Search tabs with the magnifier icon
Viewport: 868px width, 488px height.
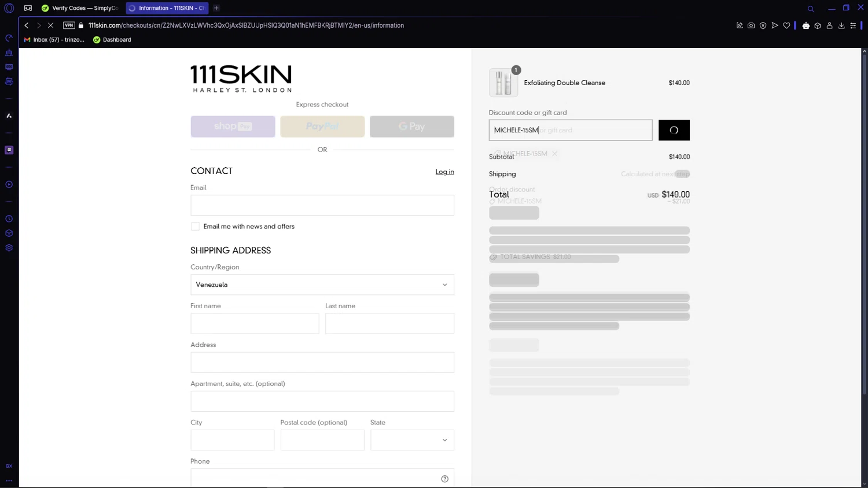(811, 9)
